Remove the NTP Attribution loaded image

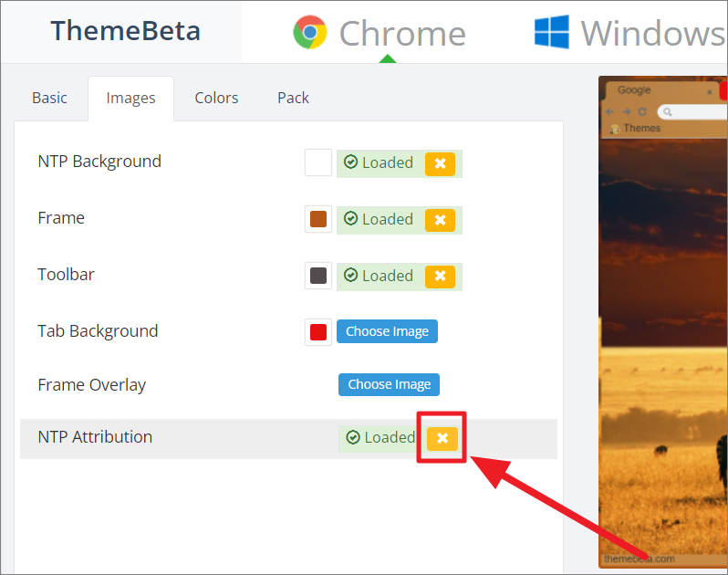click(x=442, y=438)
